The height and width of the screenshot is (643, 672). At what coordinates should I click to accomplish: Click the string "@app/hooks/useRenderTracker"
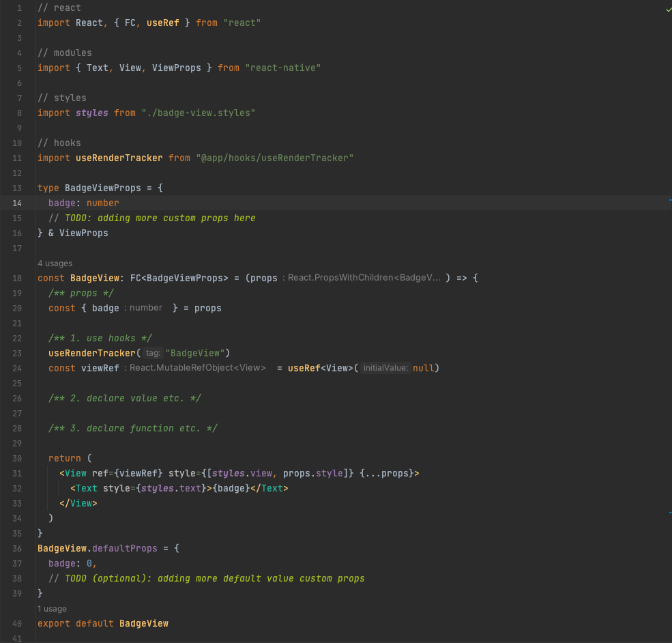click(x=275, y=158)
